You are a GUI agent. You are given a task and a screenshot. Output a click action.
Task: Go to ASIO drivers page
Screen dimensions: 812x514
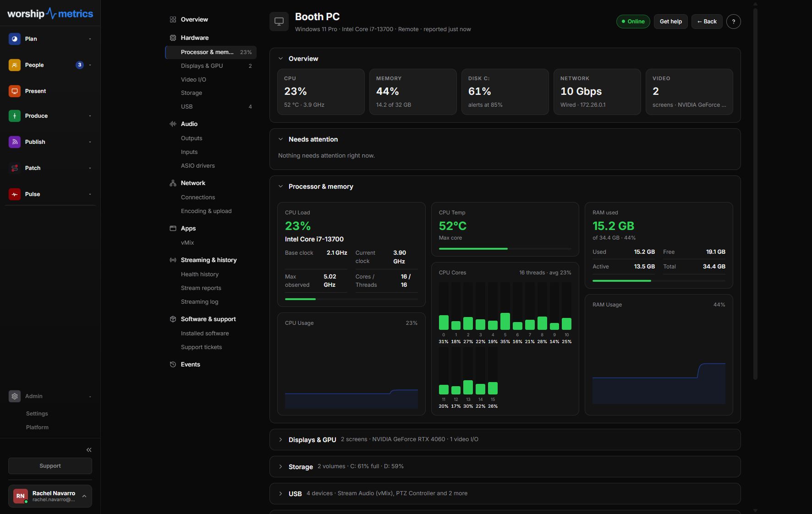point(211,166)
